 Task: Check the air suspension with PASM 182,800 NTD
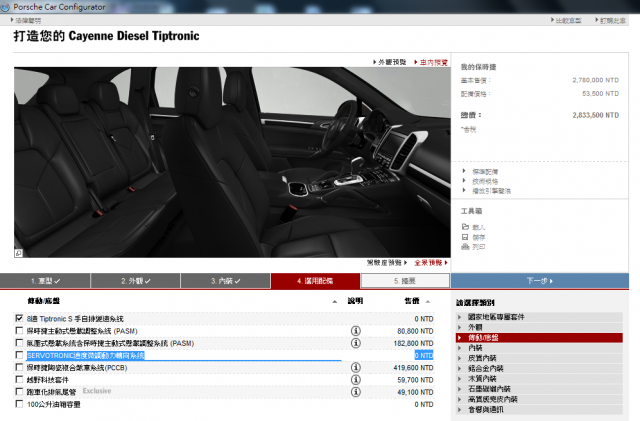click(19, 343)
